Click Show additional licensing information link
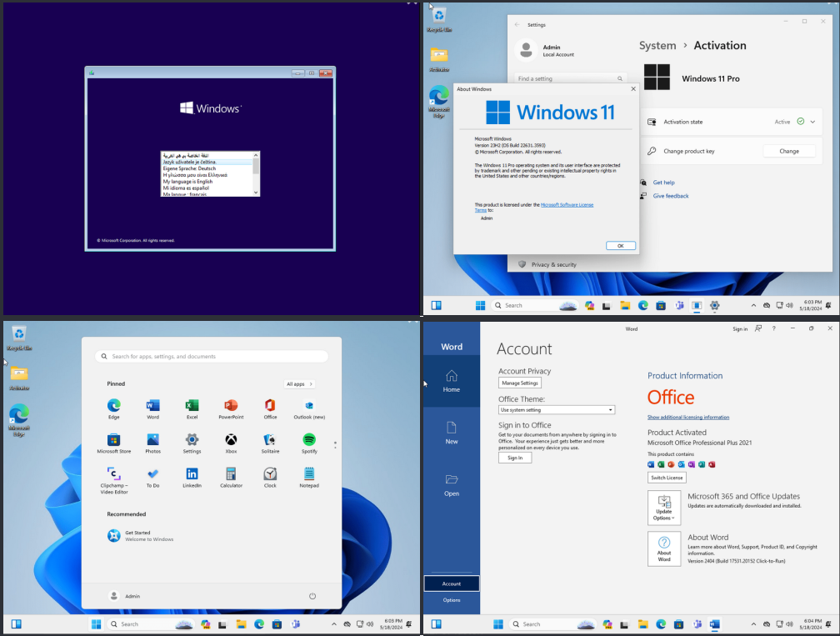 pos(687,418)
